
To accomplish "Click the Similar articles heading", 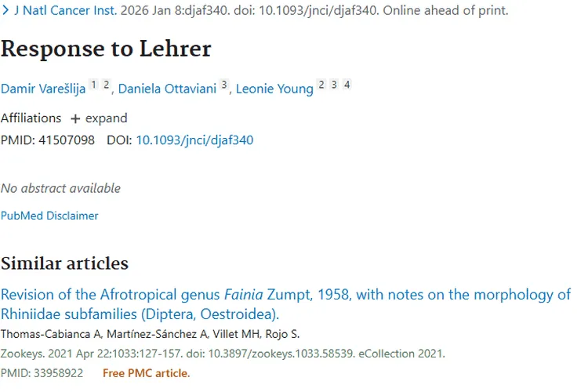I will [64, 263].
